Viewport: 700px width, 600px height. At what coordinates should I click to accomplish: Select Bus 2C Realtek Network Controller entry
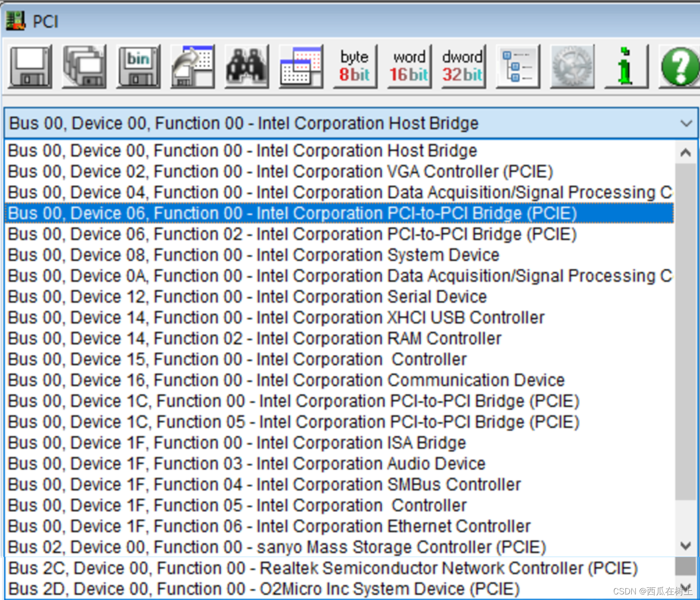click(339, 568)
